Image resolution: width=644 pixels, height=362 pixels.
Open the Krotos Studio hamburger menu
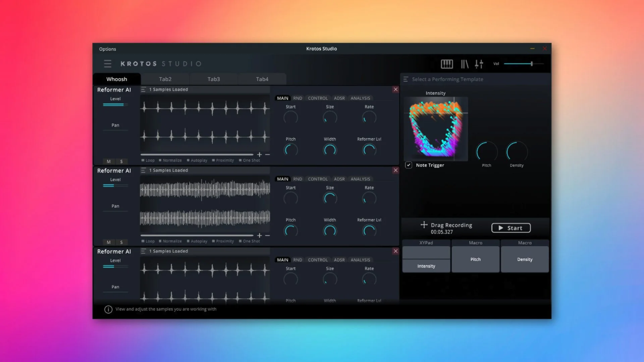[x=107, y=64]
